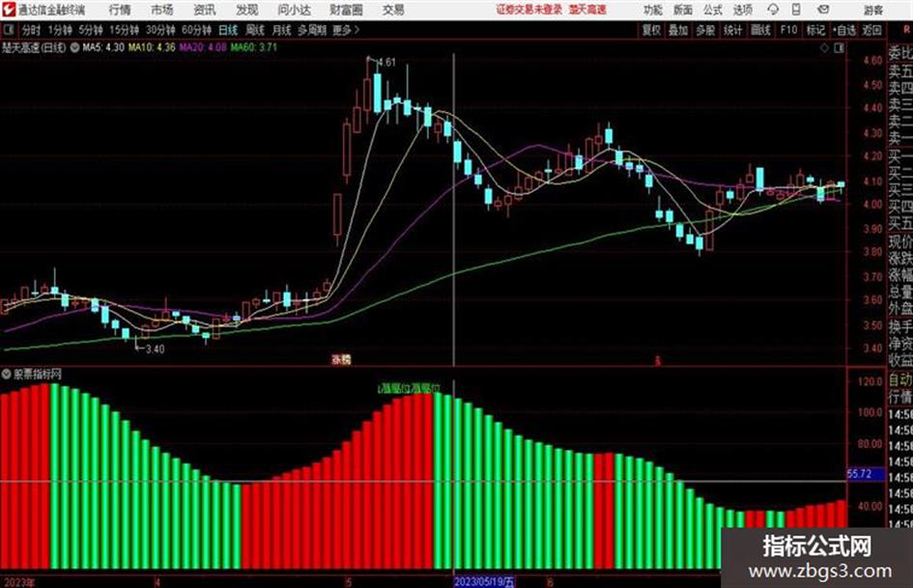Click the MA20: 4.08 indicator value
The height and width of the screenshot is (588, 913).
tap(203, 47)
